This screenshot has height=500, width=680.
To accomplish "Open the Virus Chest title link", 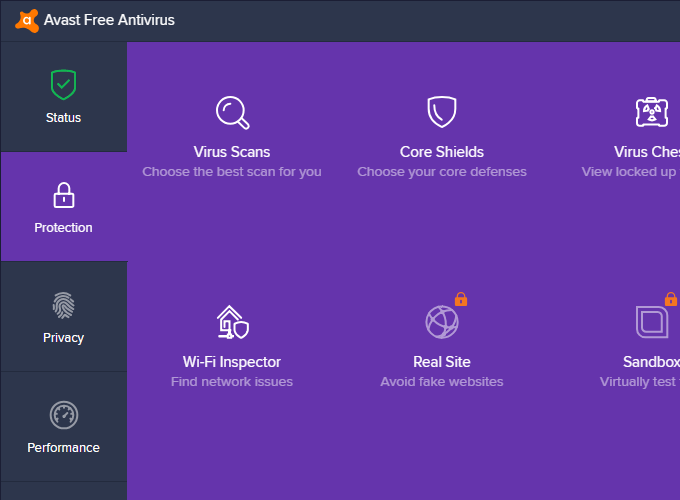I will click(647, 152).
